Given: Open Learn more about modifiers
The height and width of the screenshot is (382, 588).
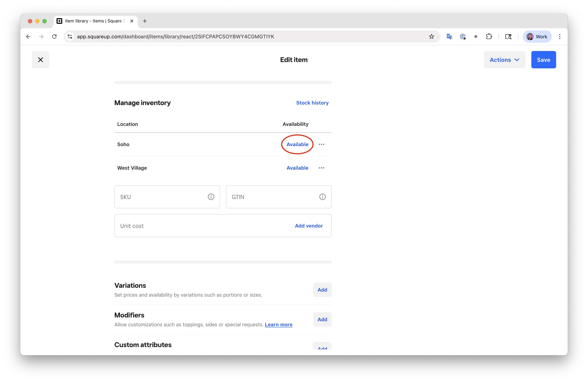Looking at the screenshot, I should coord(278,324).
